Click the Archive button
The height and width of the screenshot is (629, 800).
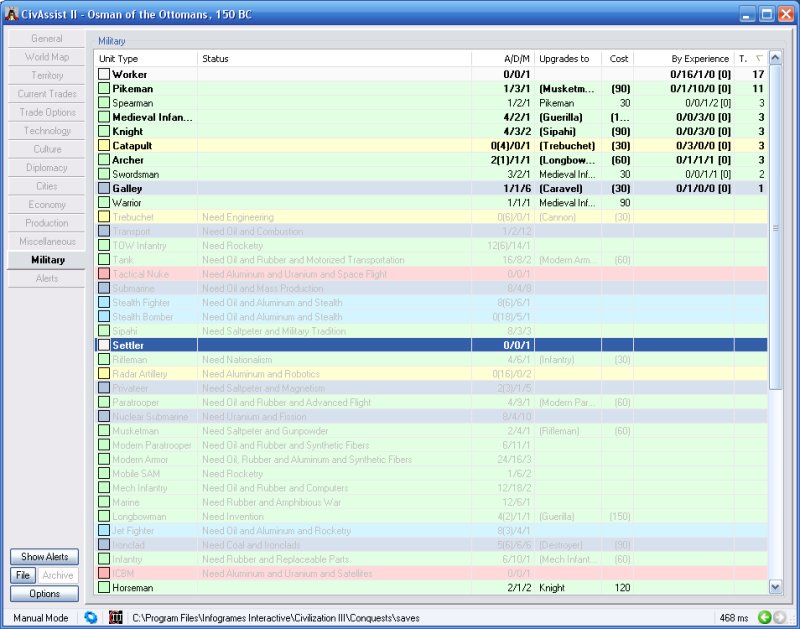click(x=58, y=575)
